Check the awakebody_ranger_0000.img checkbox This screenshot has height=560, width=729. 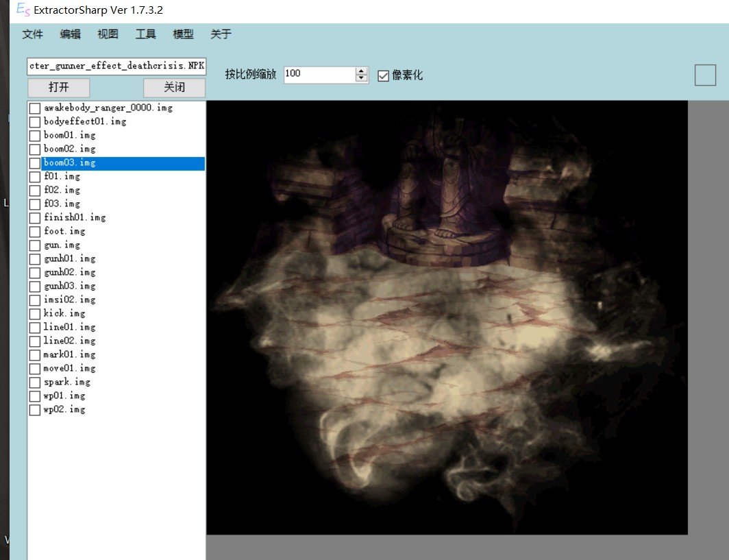point(35,108)
